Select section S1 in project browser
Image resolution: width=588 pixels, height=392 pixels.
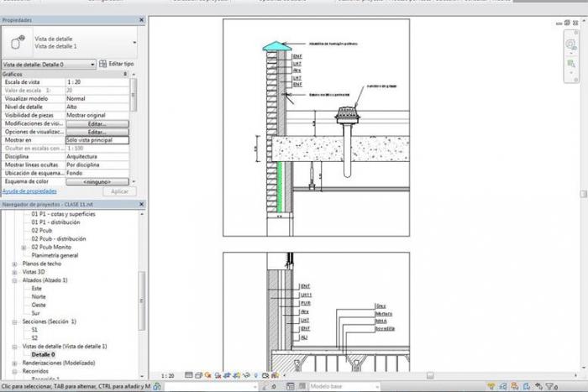tap(35, 330)
